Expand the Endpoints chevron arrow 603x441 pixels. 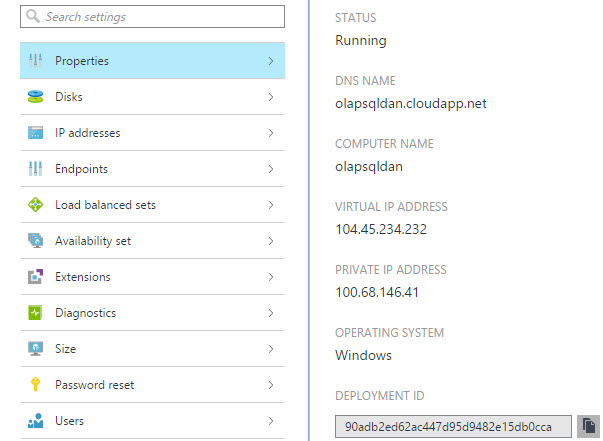point(270,169)
